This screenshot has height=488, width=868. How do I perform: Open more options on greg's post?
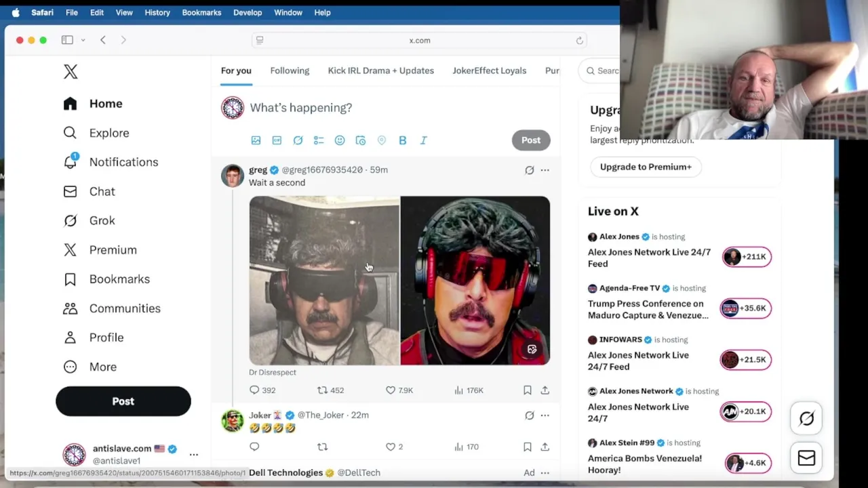pyautogui.click(x=545, y=170)
